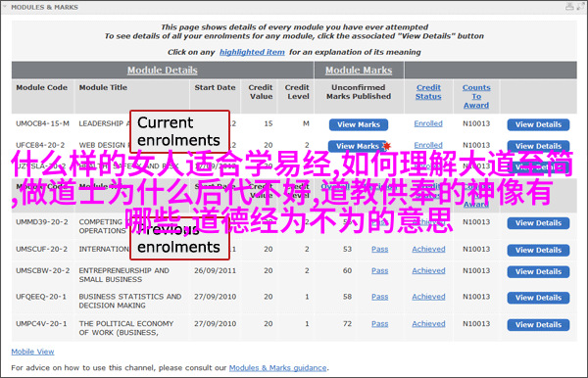Click start date 27/09/2010 for UMPC4V-20-1

point(215,324)
